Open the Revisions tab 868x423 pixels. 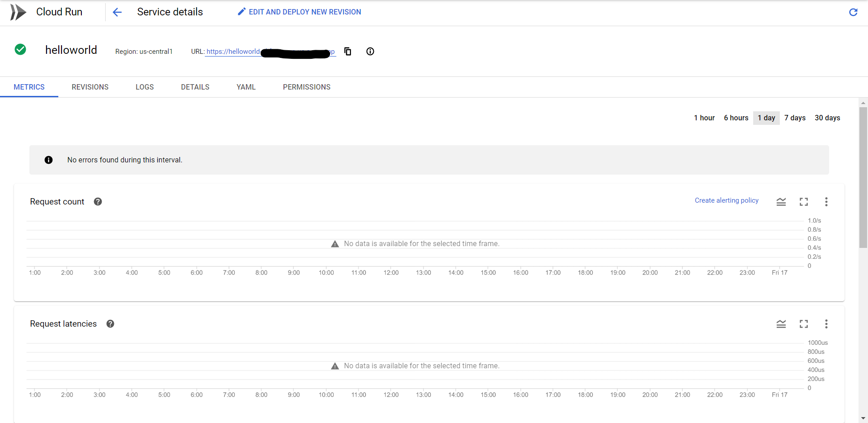pyautogui.click(x=90, y=87)
